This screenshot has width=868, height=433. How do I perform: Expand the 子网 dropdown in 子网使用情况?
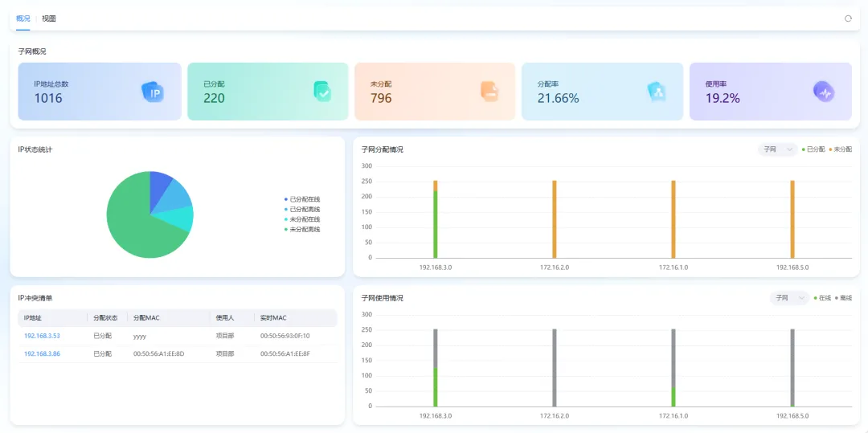point(788,298)
